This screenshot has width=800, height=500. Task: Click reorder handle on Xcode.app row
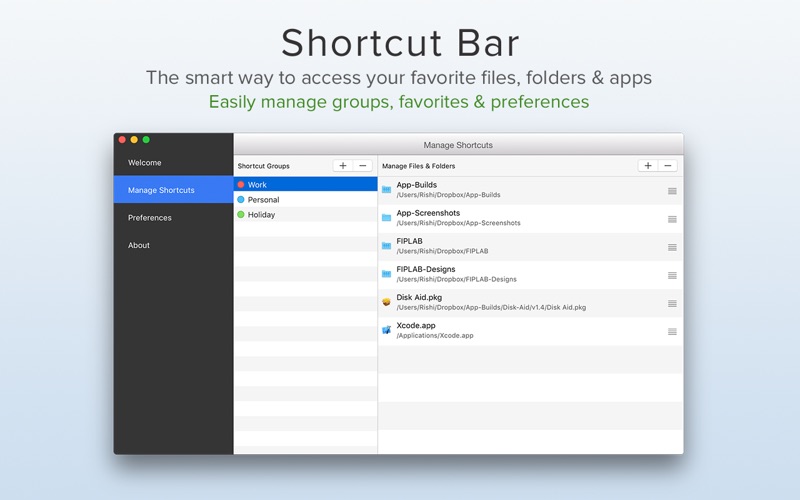point(672,332)
